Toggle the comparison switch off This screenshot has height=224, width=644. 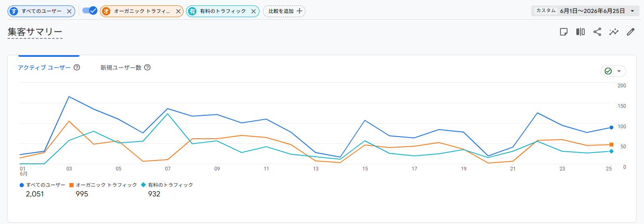point(89,11)
